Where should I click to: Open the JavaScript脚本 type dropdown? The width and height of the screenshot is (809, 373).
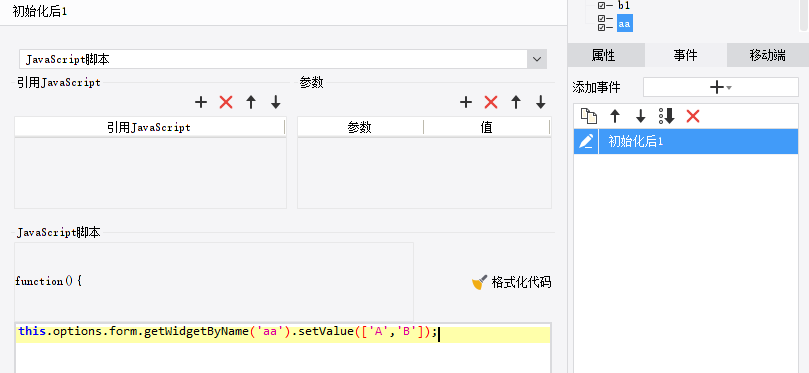(537, 59)
